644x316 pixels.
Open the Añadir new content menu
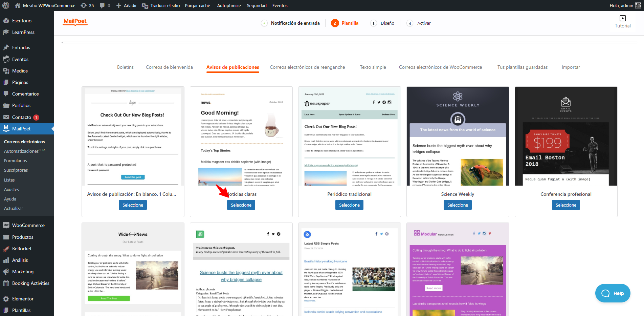pos(127,5)
